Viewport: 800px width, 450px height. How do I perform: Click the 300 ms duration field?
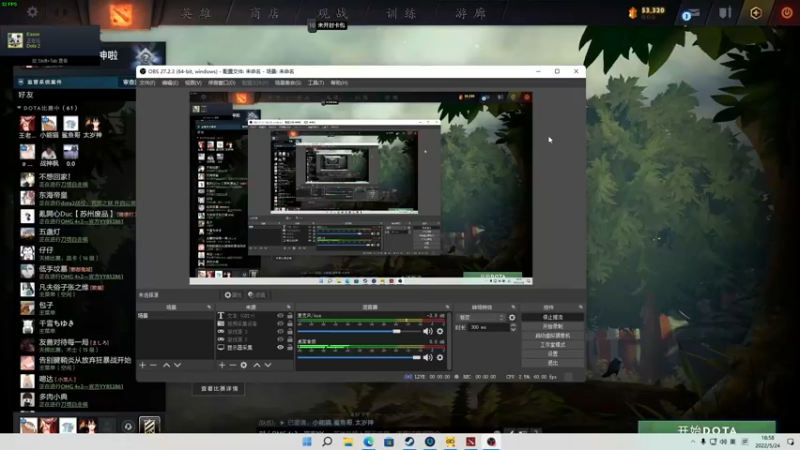pos(488,327)
